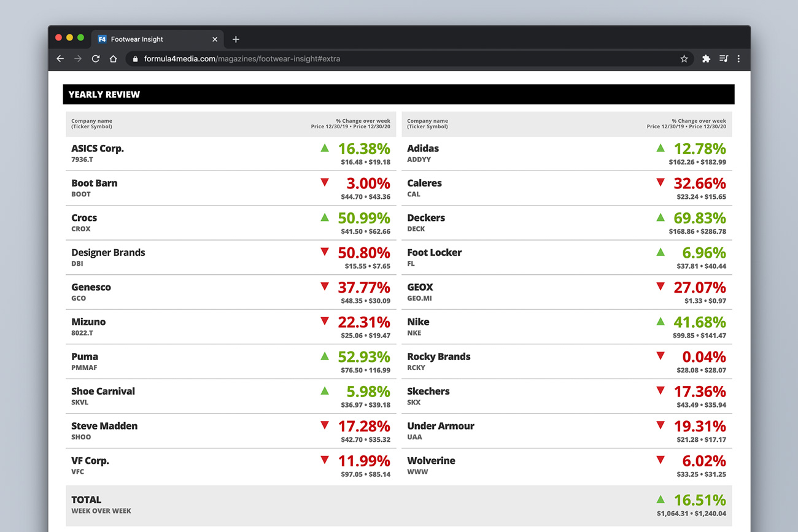Click the Crocs green up arrow

coord(325,217)
